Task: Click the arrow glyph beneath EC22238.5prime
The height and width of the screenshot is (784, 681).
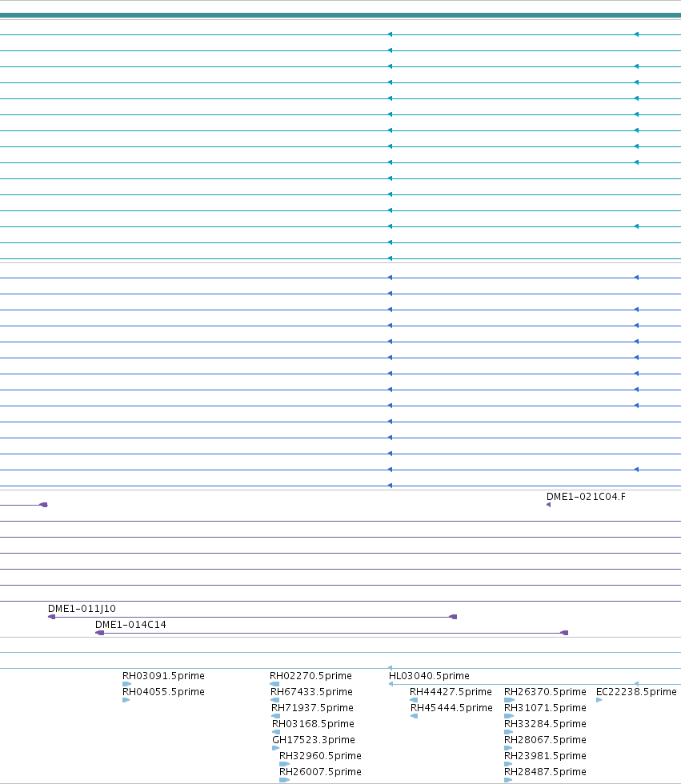Action: (x=599, y=700)
